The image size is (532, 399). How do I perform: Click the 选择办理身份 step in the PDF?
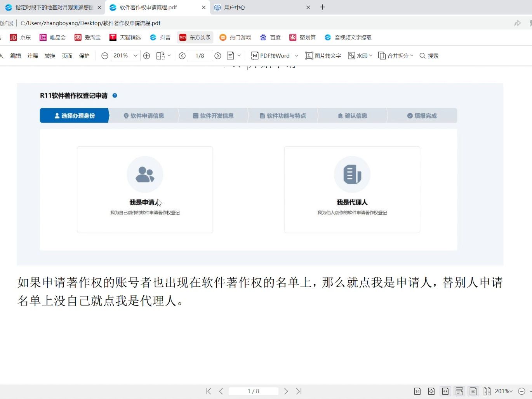[74, 116]
